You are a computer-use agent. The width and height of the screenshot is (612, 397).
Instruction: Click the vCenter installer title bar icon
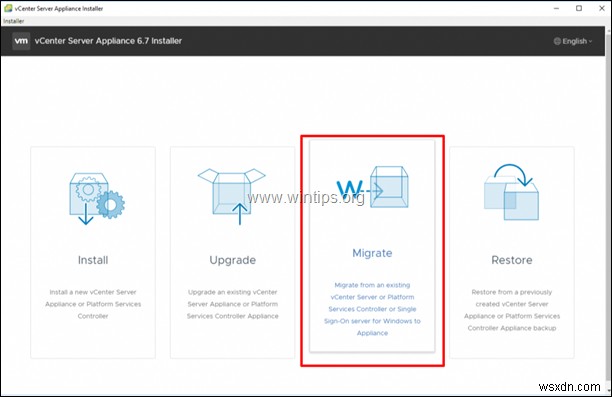[8, 8]
